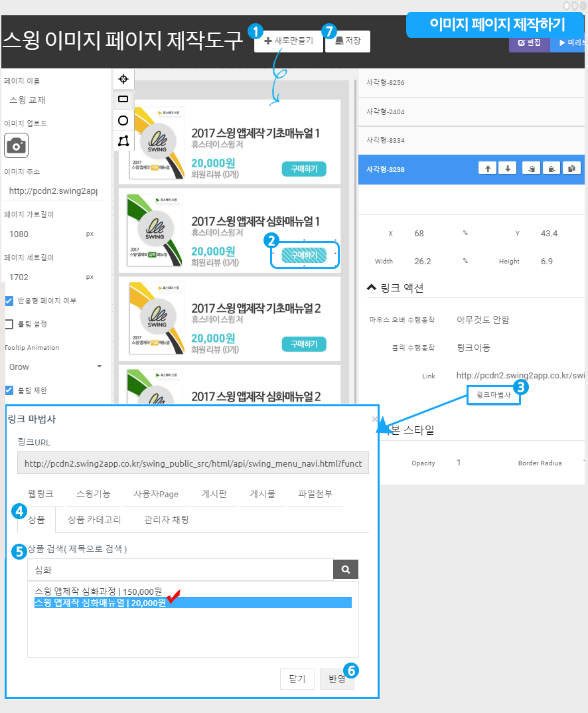The image size is (588, 713).
Task: Select the crosshair pointer tool
Action: [x=123, y=79]
